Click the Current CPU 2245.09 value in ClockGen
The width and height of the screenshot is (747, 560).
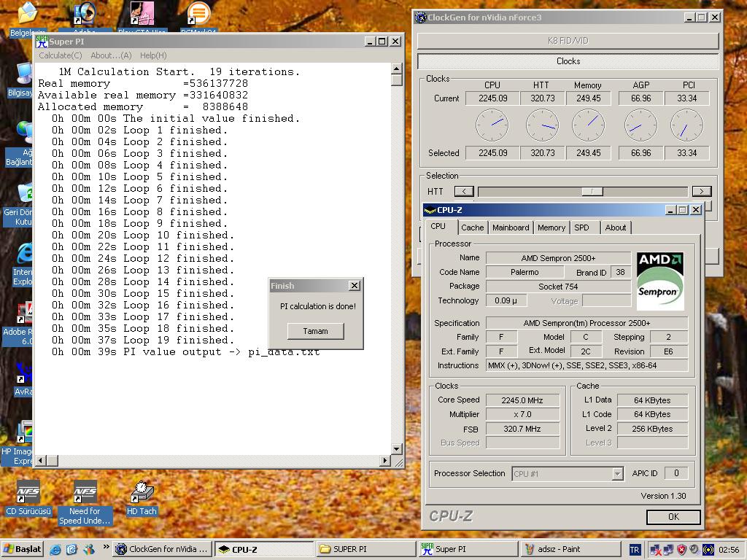pyautogui.click(x=492, y=98)
